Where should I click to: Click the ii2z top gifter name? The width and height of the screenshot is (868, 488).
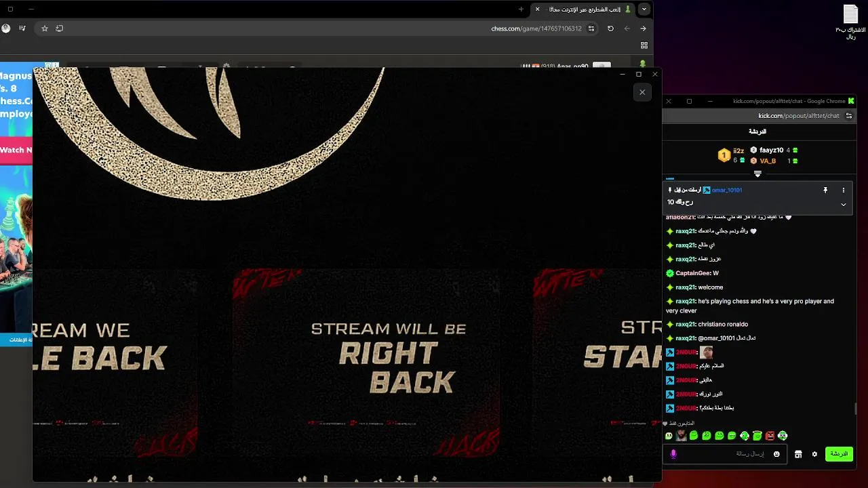[738, 150]
